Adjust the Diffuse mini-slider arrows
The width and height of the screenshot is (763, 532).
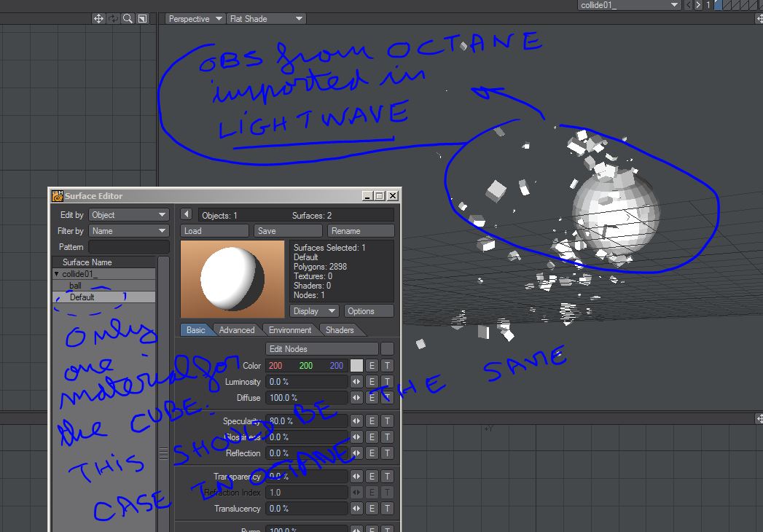[x=356, y=398]
